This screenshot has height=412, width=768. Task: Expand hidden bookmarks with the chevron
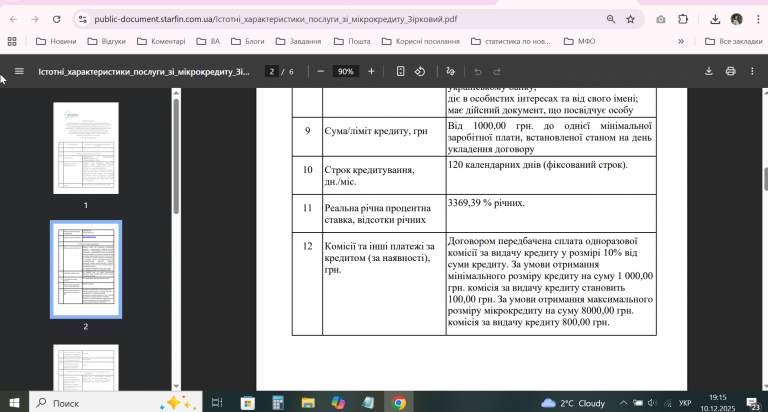(681, 41)
